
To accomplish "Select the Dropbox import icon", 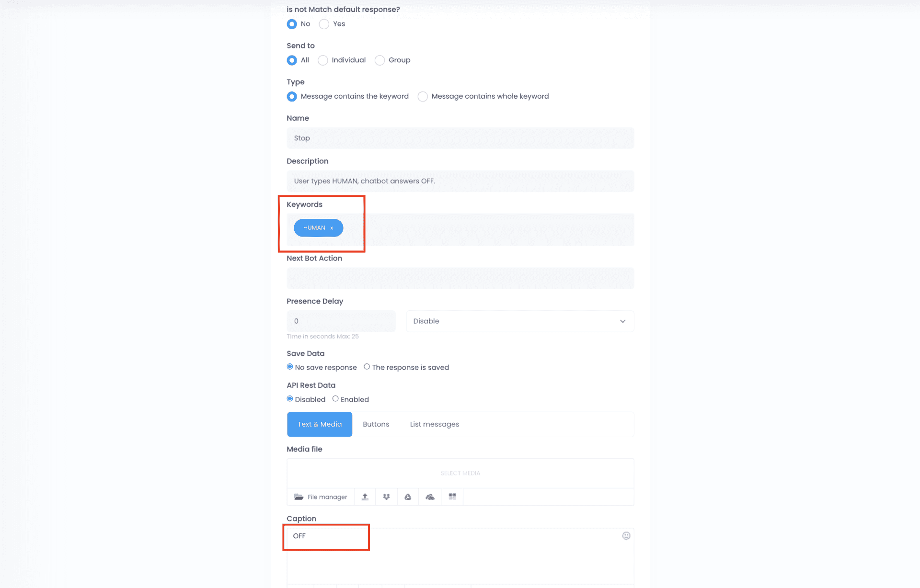I will (386, 497).
